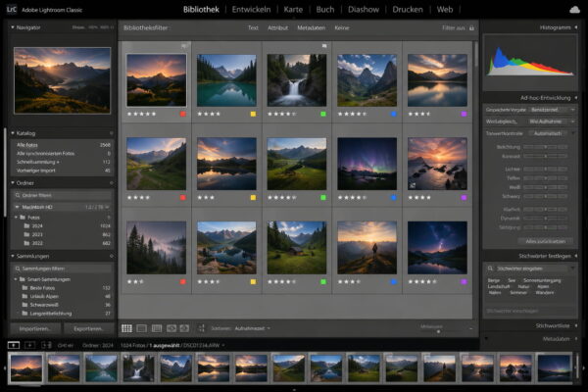Click the Urlaub Alpen collection icon
This screenshot has height=392, width=588.
(24, 296)
